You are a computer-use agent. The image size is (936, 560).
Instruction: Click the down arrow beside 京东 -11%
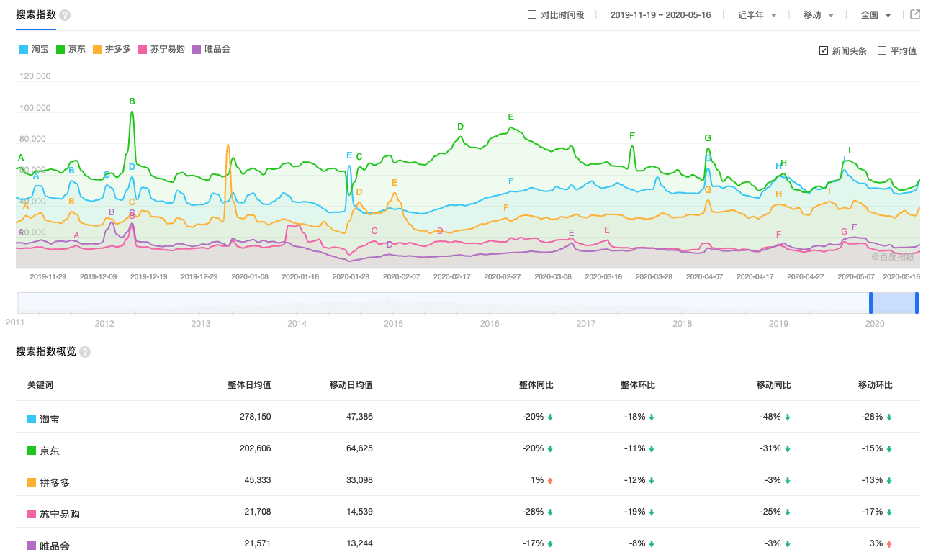tap(652, 449)
